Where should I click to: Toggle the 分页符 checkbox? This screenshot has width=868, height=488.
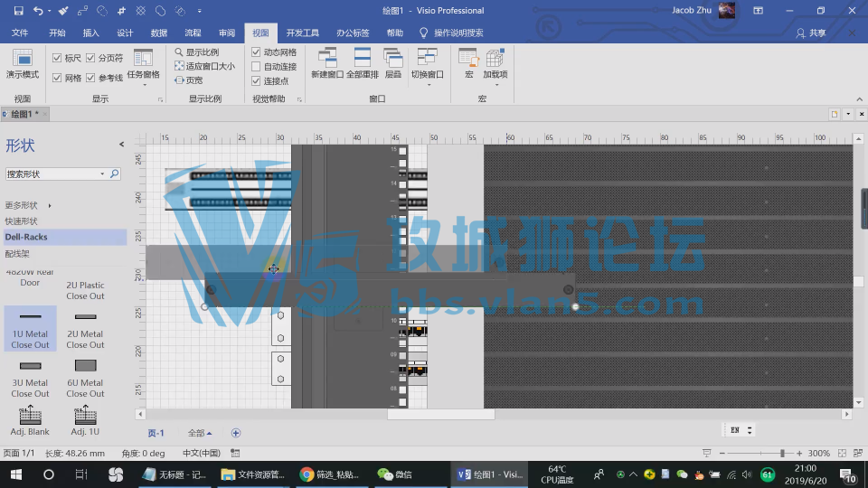click(90, 58)
